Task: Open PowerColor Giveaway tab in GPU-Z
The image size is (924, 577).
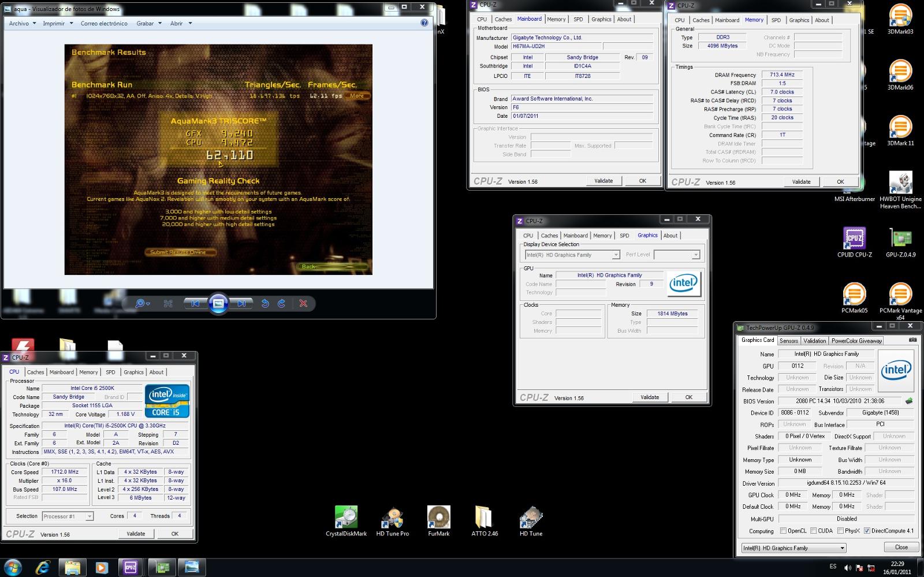Action: point(856,341)
